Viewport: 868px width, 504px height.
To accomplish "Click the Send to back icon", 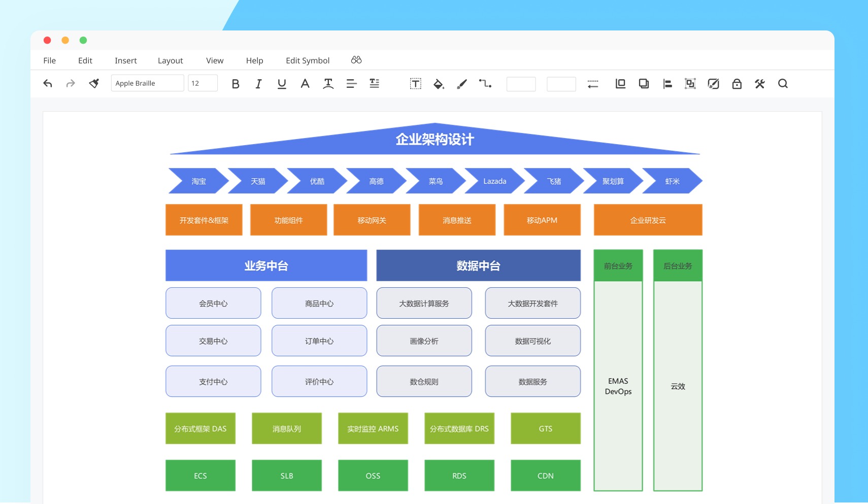I will click(x=644, y=84).
